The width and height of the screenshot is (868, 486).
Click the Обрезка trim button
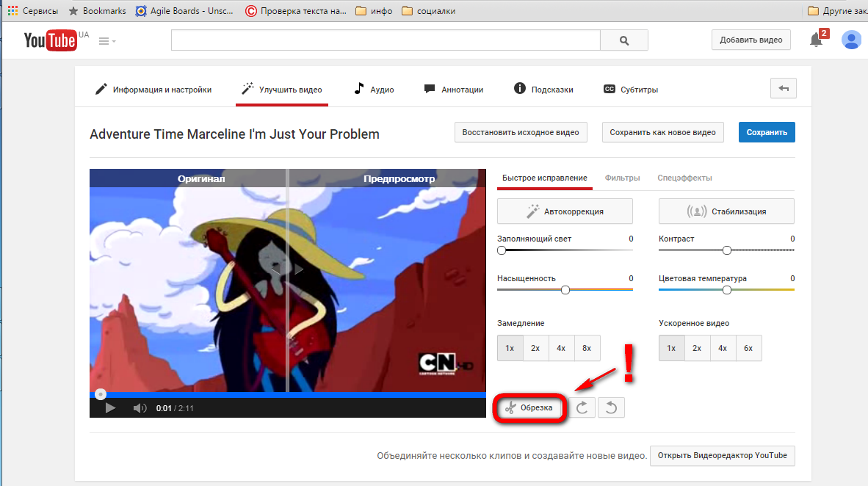529,408
